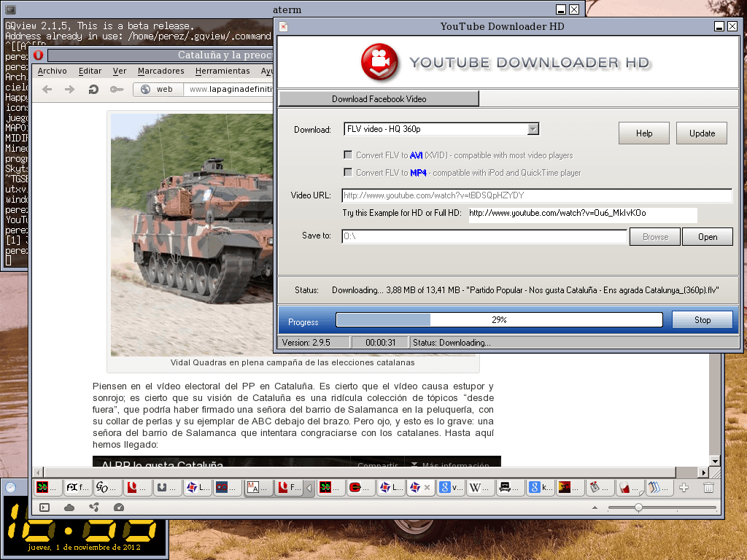
Task: Open the Archivo menu in Opera
Action: pyautogui.click(x=52, y=71)
